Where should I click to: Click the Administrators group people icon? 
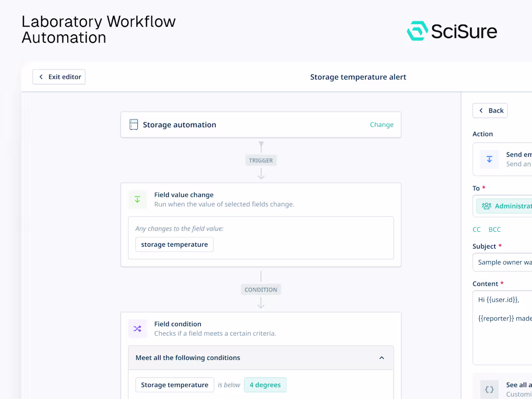coord(486,206)
